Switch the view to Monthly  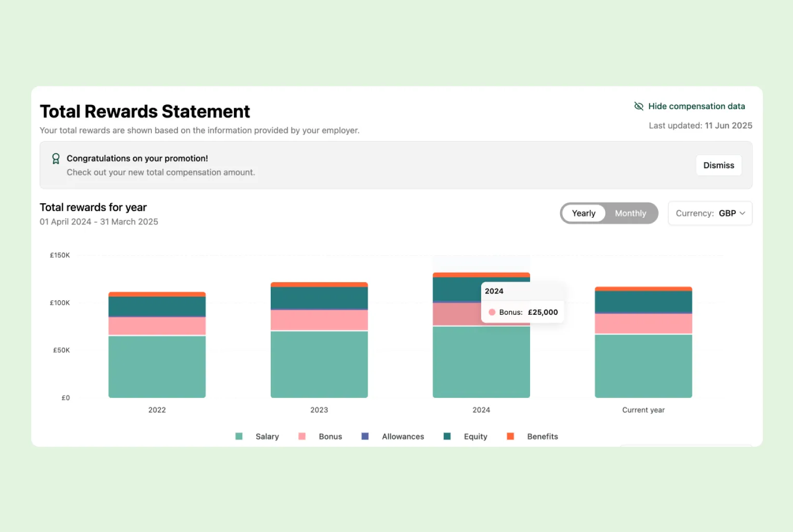pos(630,214)
